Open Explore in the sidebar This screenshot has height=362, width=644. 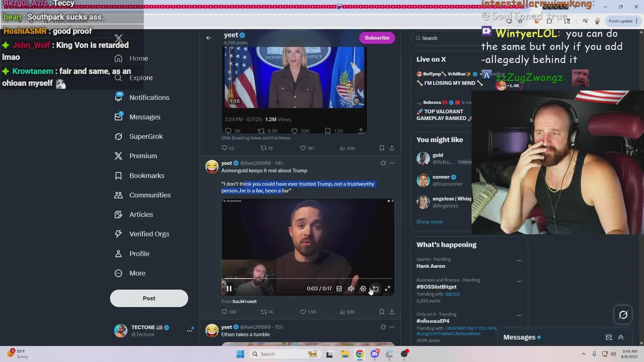[133, 78]
